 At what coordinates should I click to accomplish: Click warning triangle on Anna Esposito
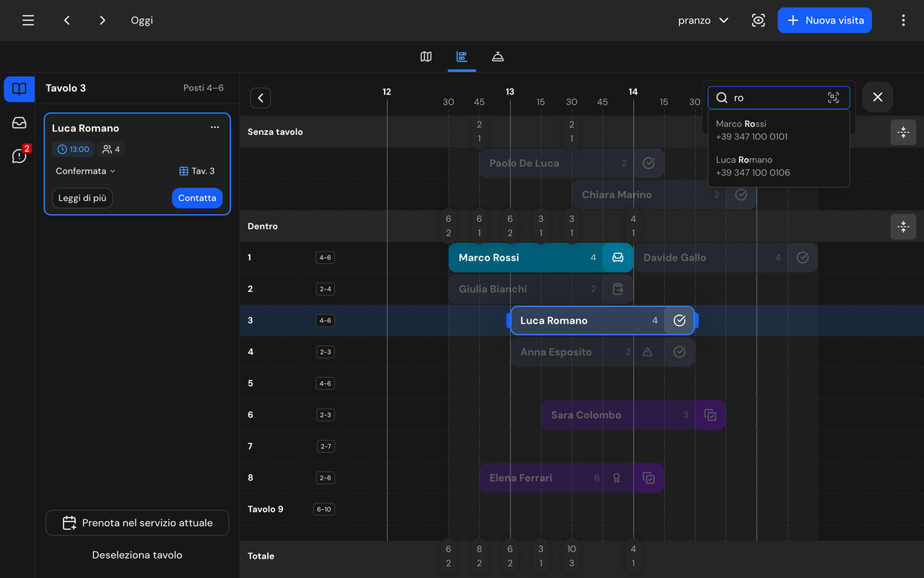(x=648, y=352)
